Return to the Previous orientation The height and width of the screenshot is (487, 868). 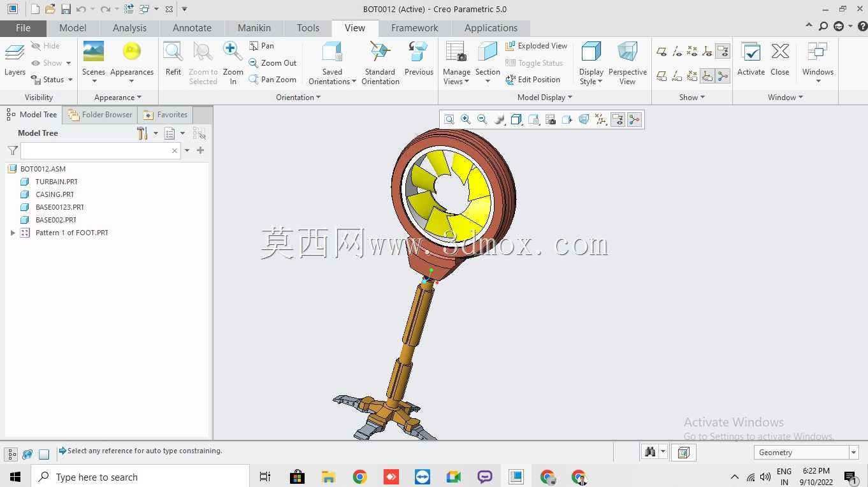(x=419, y=59)
